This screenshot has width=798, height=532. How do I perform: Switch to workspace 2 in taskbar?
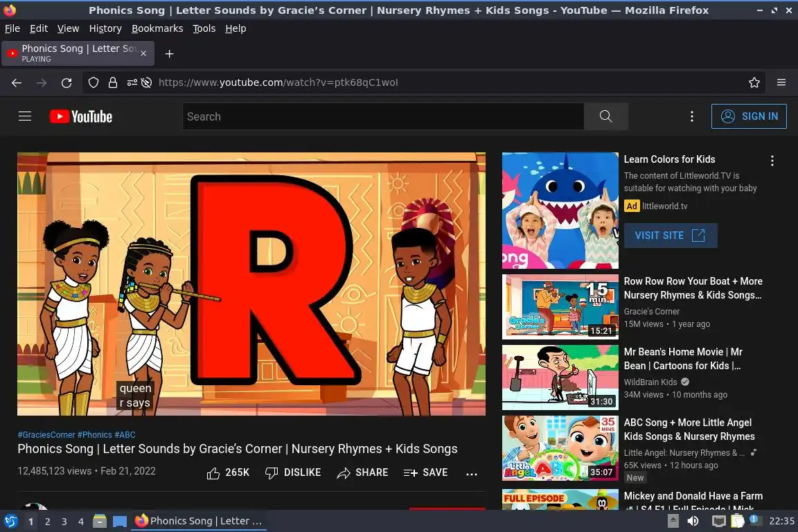[47, 522]
